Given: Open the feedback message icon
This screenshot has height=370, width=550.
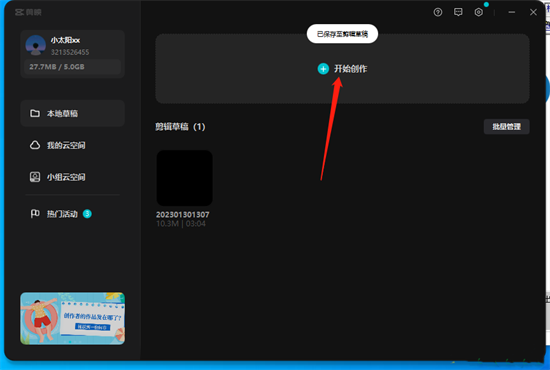Looking at the screenshot, I should [x=458, y=12].
